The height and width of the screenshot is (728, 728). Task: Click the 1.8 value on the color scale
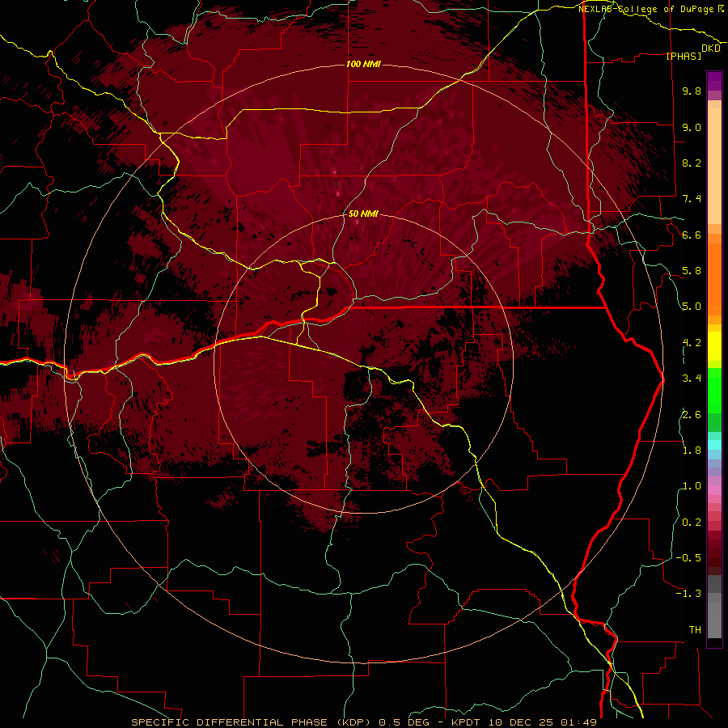pyautogui.click(x=692, y=451)
